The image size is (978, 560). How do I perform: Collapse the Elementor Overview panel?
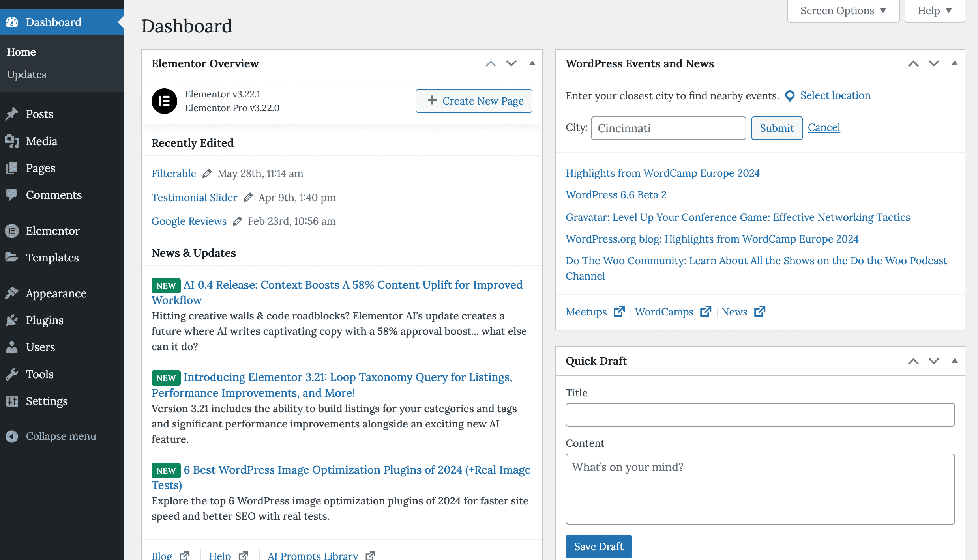(532, 63)
